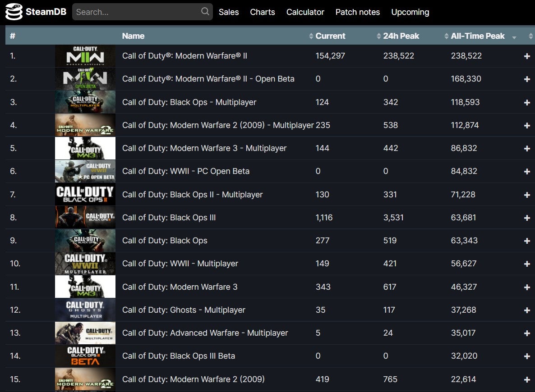Screen dimensions: 535x392
Task: Click the plus icon next to Ghosts - Multiplayer
Action: pos(526,310)
